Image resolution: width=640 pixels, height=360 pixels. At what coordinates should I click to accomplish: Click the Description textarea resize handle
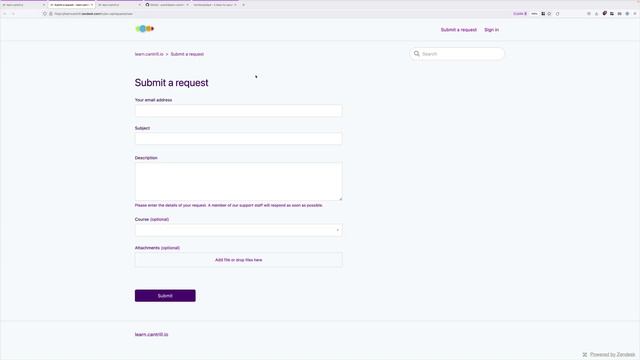(x=340, y=199)
